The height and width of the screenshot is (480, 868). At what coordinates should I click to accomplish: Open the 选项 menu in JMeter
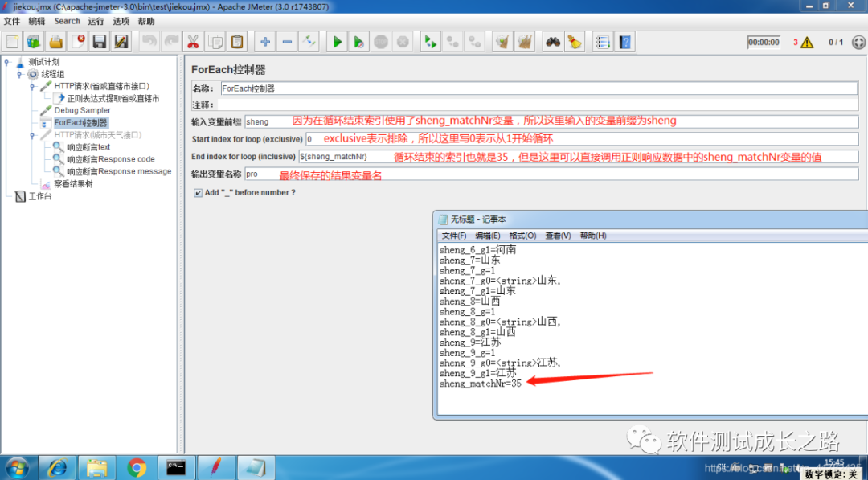point(121,21)
